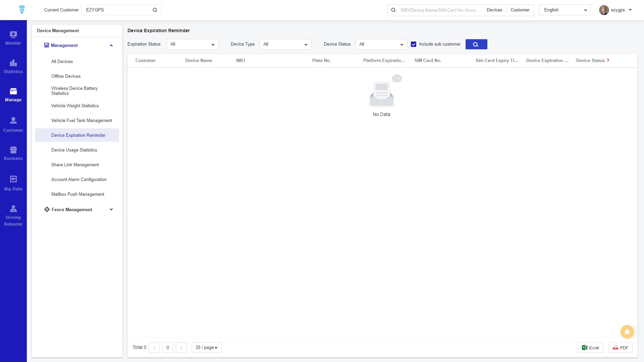Open Big Data sidebar section

click(x=13, y=183)
